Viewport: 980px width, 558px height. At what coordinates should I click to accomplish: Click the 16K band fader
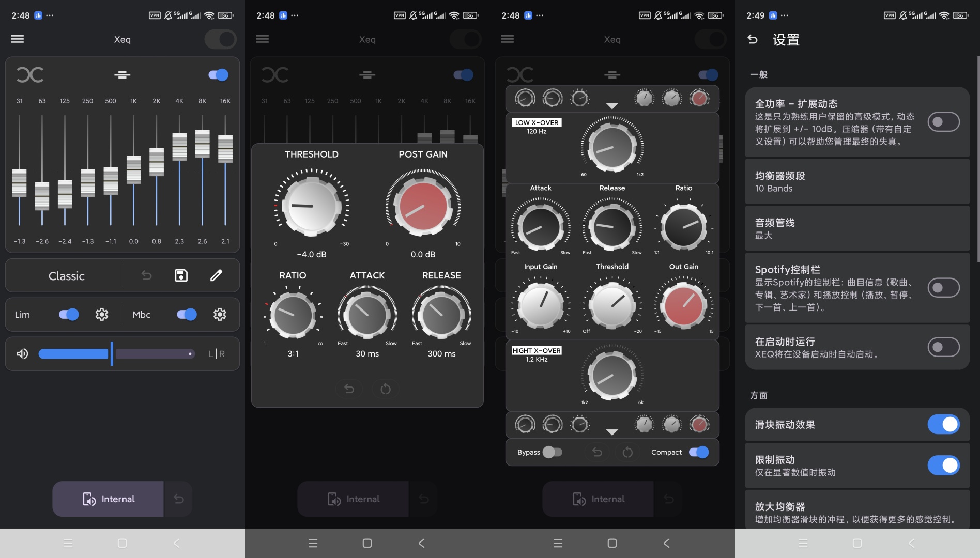tap(225, 149)
